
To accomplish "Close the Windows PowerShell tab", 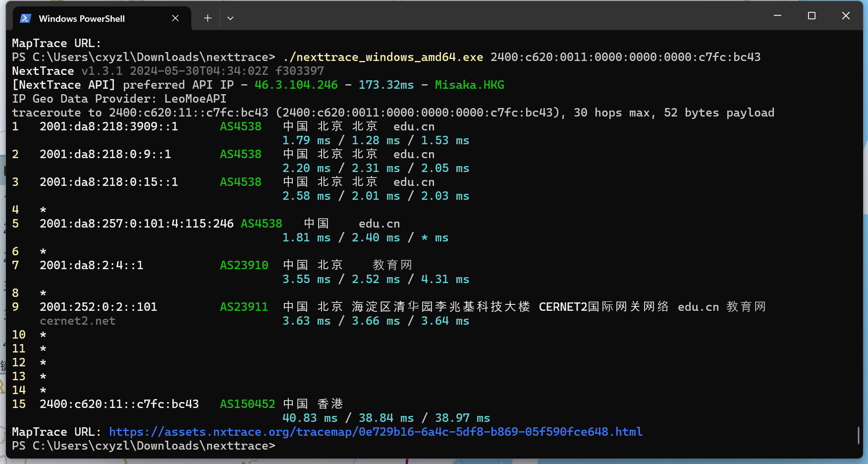I will 175,18.
